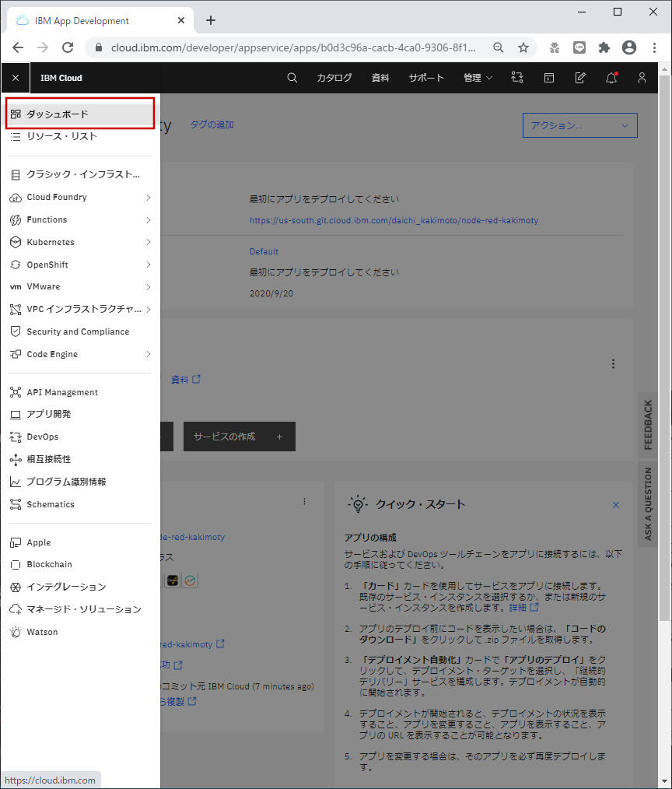Open the three-dot menu beside services section
672x789 pixels.
[x=613, y=364]
